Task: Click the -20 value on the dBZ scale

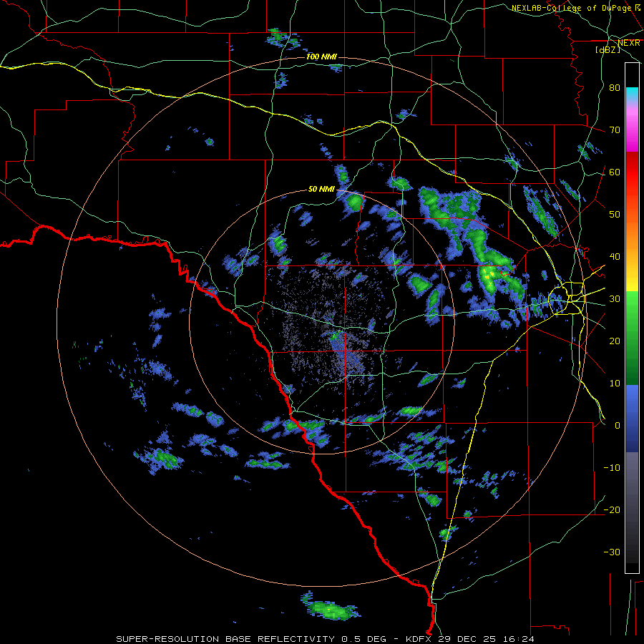Action: pyautogui.click(x=612, y=509)
